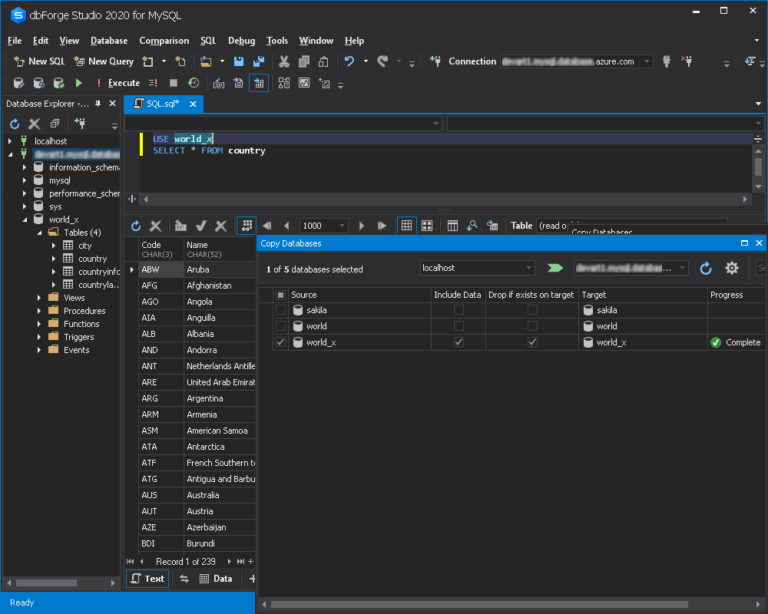
Task: Uncheck Drop if exists for world_x
Action: (532, 342)
